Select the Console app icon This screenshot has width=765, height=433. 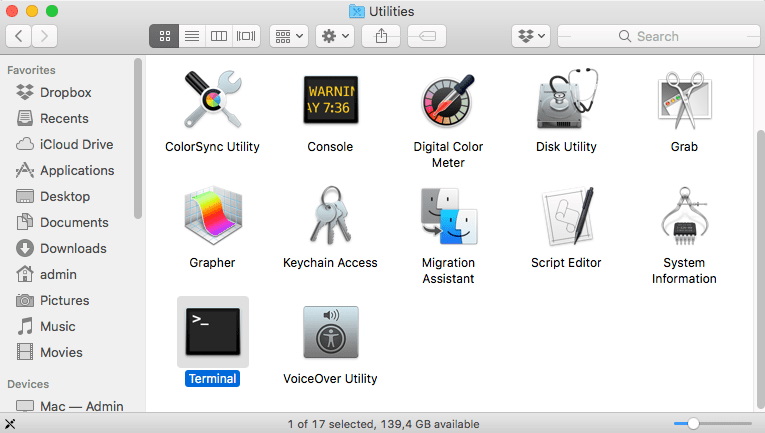(x=331, y=99)
